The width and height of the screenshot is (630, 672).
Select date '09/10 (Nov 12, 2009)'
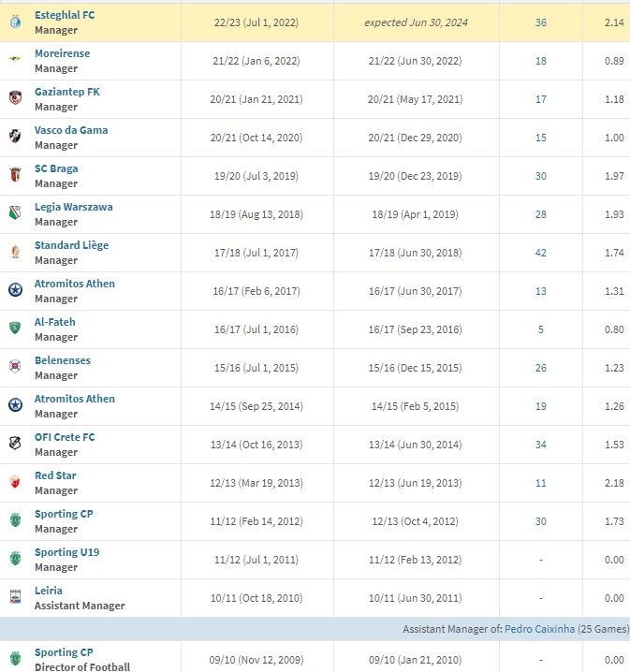tap(256, 660)
